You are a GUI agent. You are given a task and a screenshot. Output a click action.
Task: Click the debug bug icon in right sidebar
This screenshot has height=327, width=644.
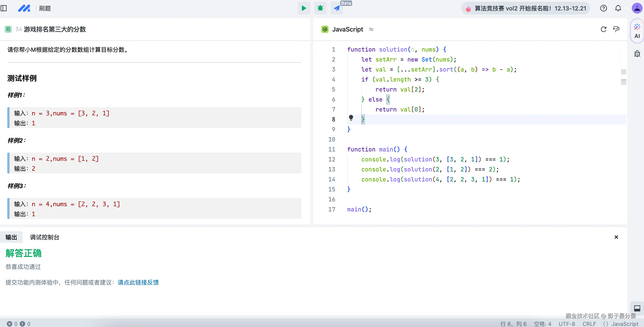click(x=637, y=54)
